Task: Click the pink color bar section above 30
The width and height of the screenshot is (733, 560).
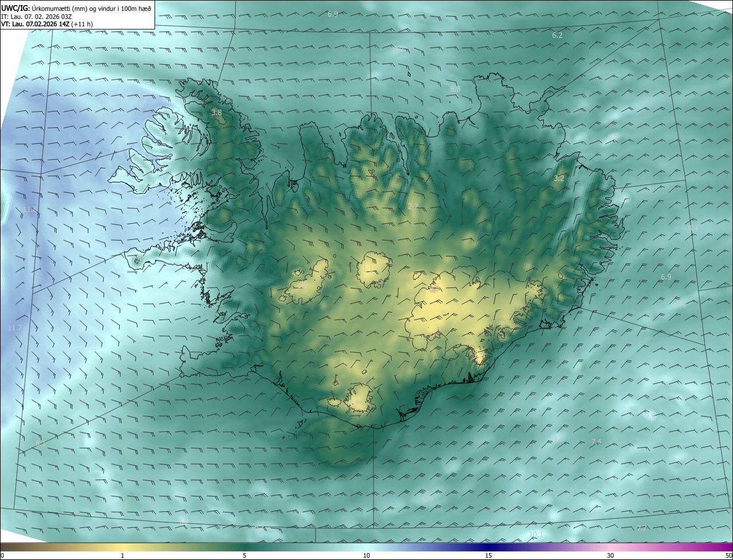Action: pos(610,547)
